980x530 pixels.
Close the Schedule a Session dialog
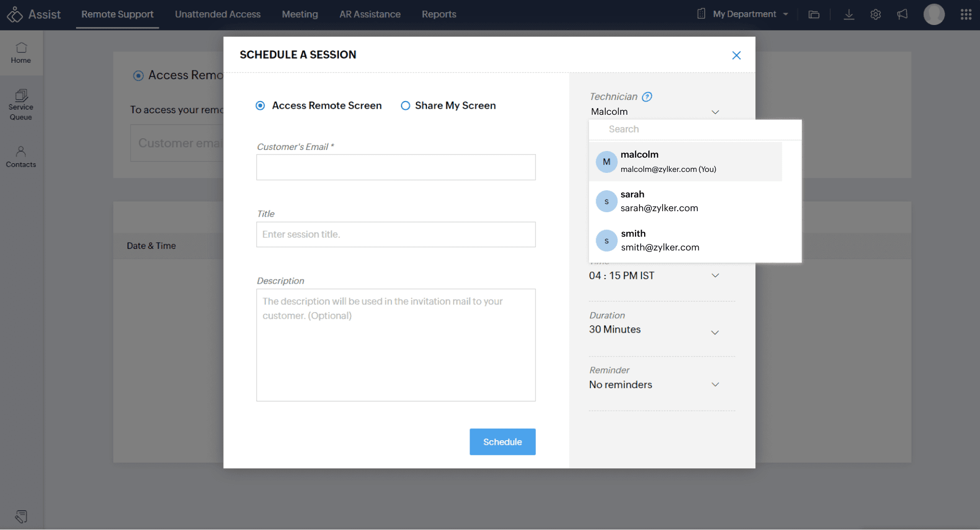pos(736,55)
